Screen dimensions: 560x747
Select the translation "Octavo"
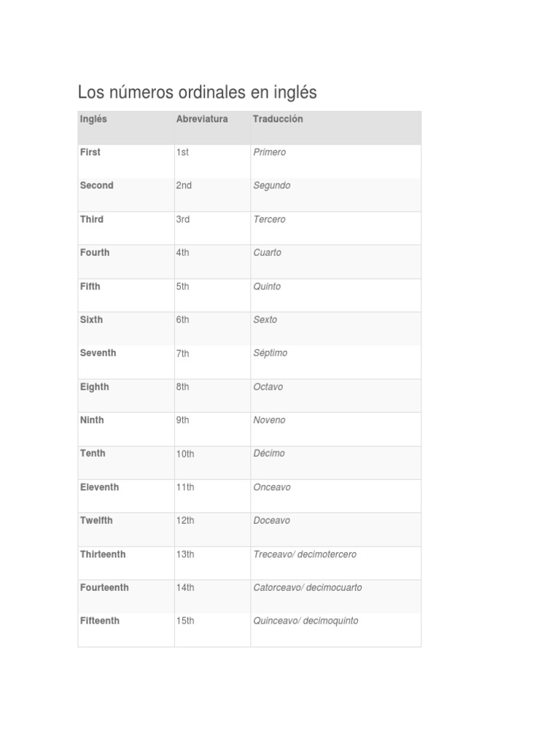coord(268,387)
